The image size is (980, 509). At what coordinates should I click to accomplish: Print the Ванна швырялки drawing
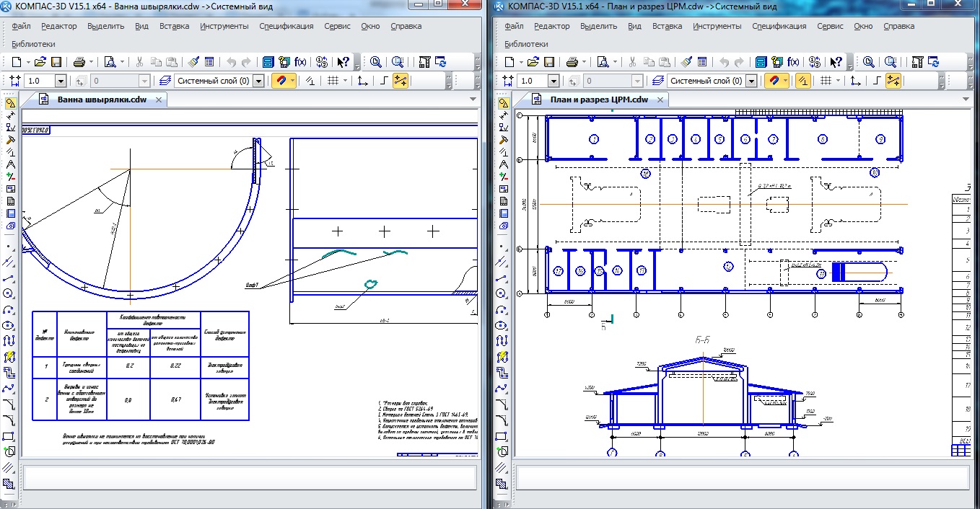pos(80,62)
